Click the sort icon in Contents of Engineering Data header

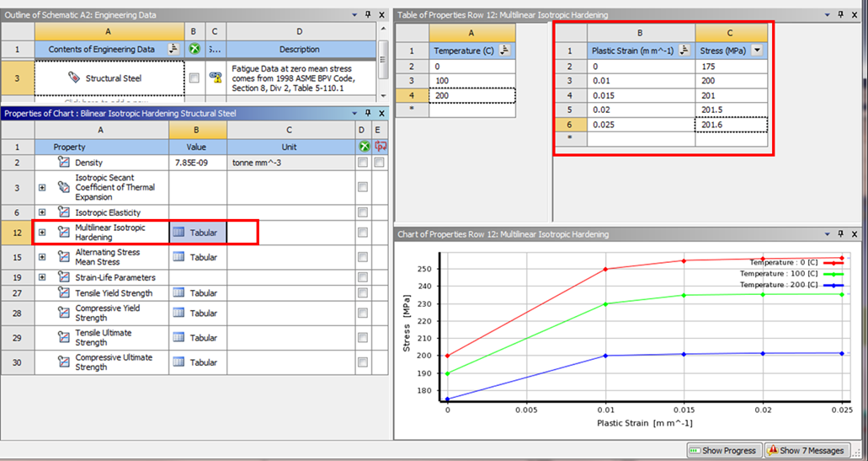[x=173, y=50]
